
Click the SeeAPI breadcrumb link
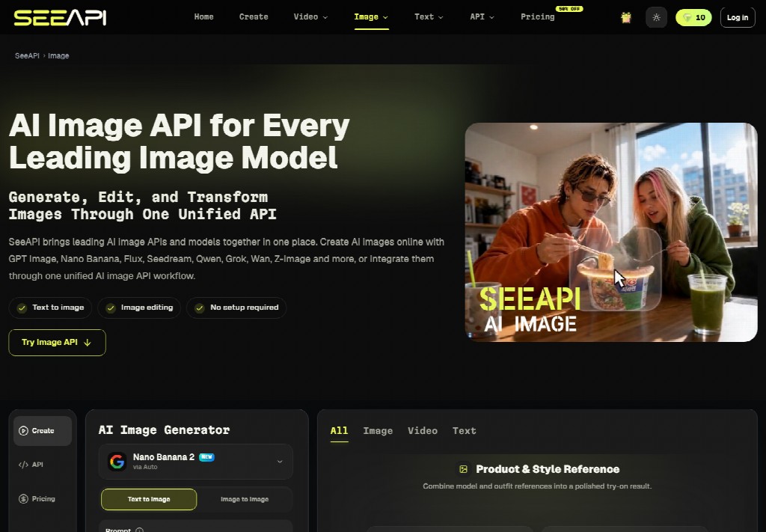point(27,55)
